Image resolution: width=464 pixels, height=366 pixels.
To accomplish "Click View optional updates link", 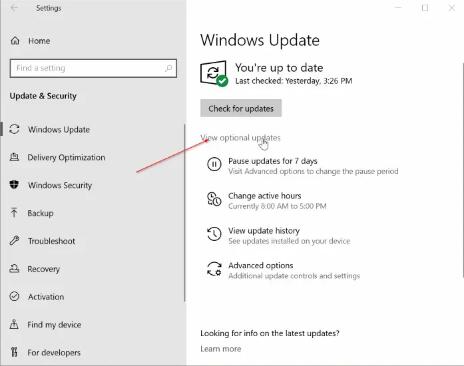I will pyautogui.click(x=240, y=138).
